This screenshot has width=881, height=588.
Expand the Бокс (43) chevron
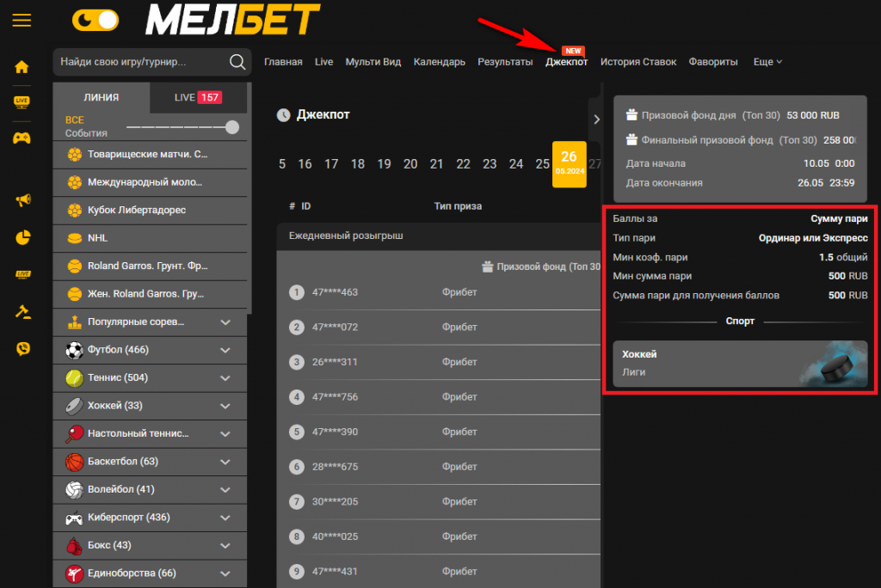225,545
